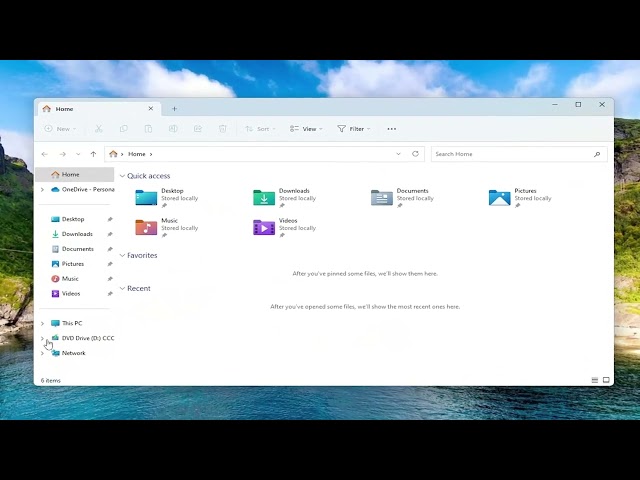Close the Home tab
640x480 pixels.
point(151,109)
